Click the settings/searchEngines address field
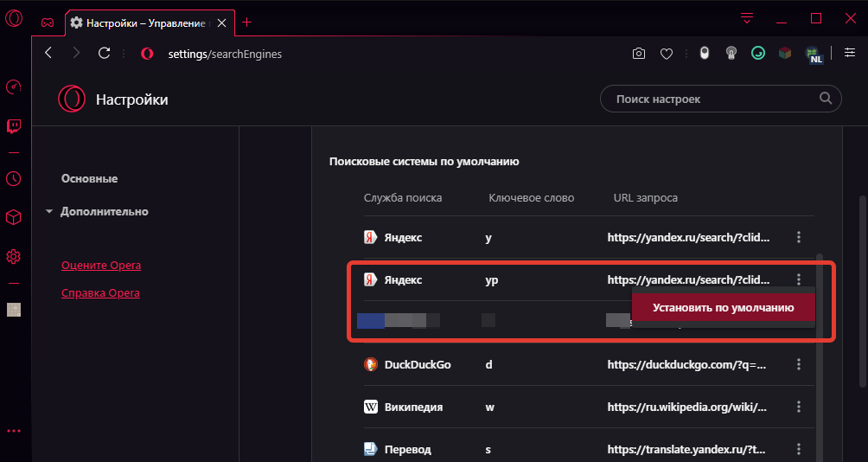 click(x=225, y=54)
